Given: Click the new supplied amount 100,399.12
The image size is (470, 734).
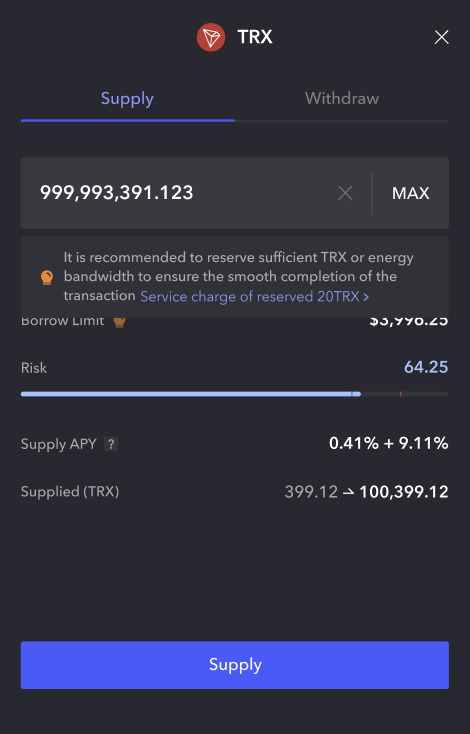Looking at the screenshot, I should [x=404, y=492].
